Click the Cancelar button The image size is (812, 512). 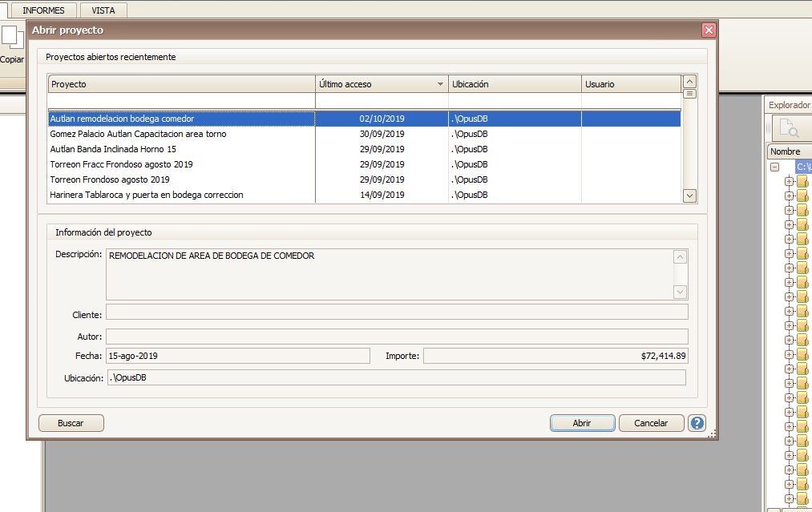(x=650, y=423)
